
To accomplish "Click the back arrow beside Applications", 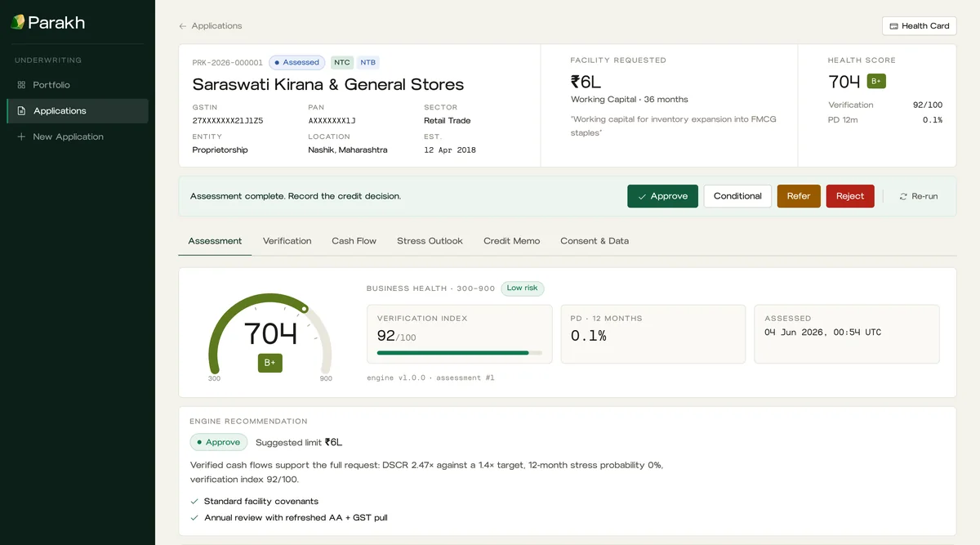I will click(x=183, y=26).
